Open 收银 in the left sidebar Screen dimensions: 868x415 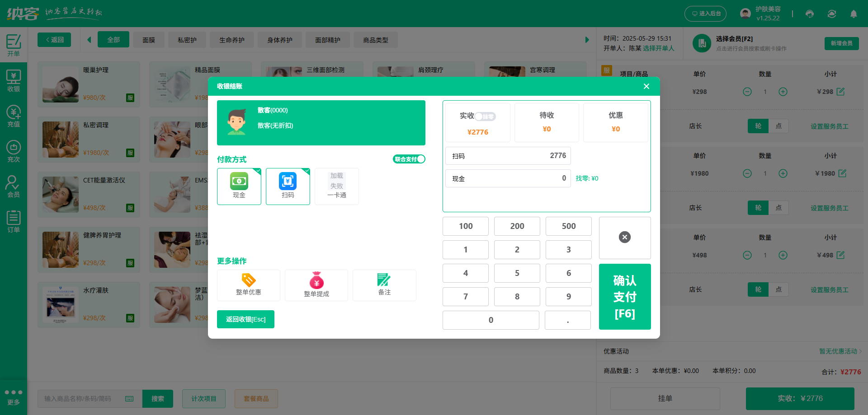14,81
